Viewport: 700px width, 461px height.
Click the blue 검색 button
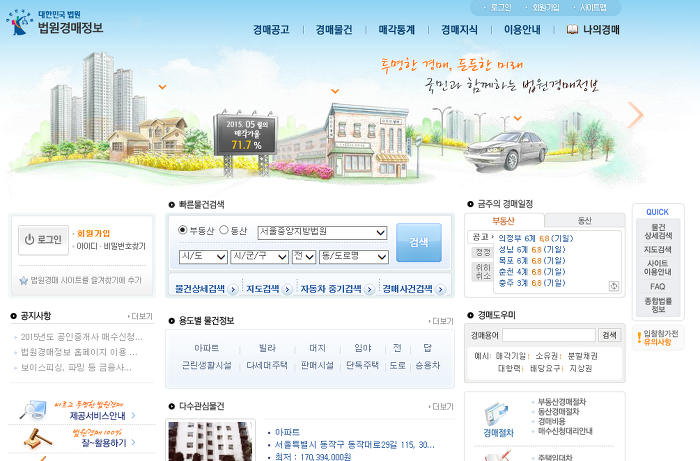pyautogui.click(x=419, y=242)
